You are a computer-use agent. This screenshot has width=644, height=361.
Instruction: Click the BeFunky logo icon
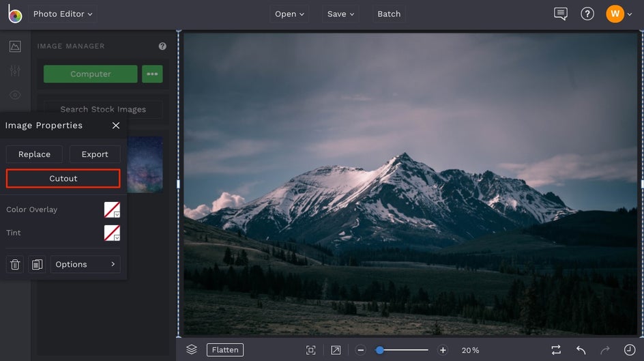click(15, 14)
